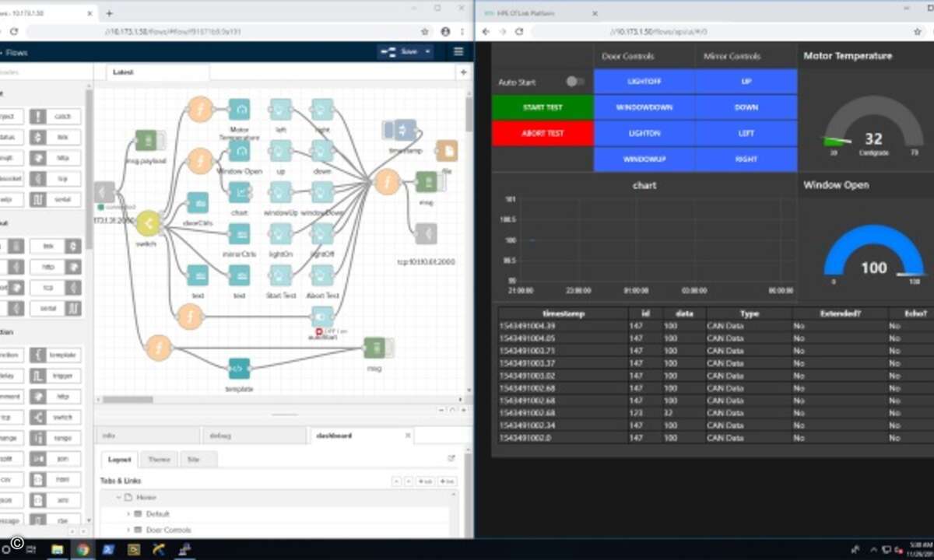Screen dimensions: 934x560
Task: Select the chart node in the flow
Action: (239, 192)
